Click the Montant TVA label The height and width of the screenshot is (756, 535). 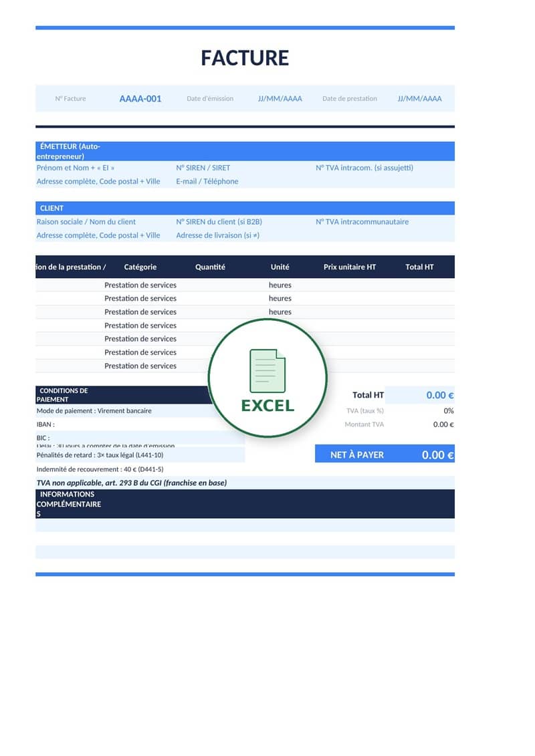click(x=364, y=424)
